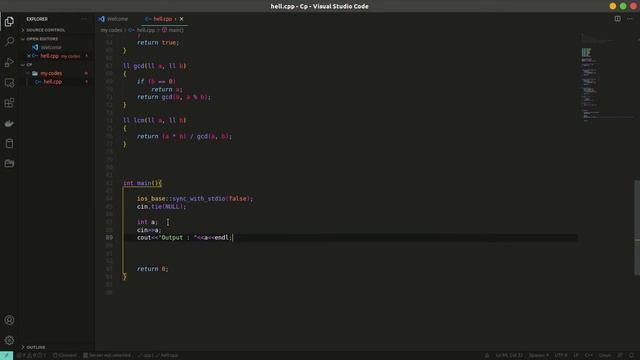
Task: Change indentation via Spaces status bar item
Action: 539,356
